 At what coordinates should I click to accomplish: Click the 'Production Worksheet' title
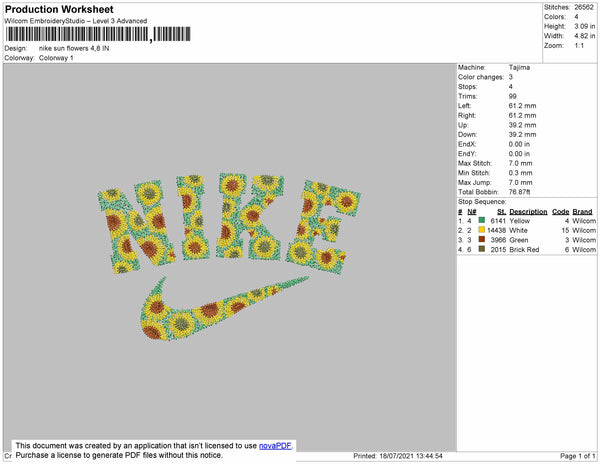click(x=59, y=9)
